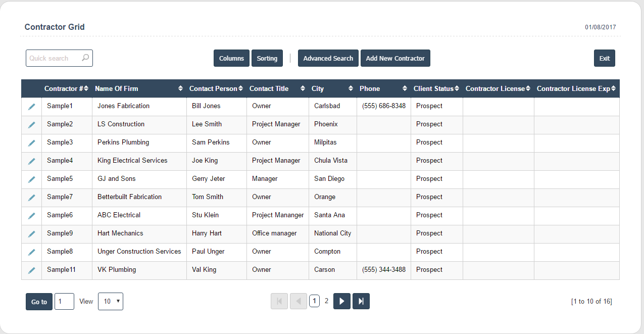
Task: Select page 2 in pagination
Action: pyautogui.click(x=326, y=301)
